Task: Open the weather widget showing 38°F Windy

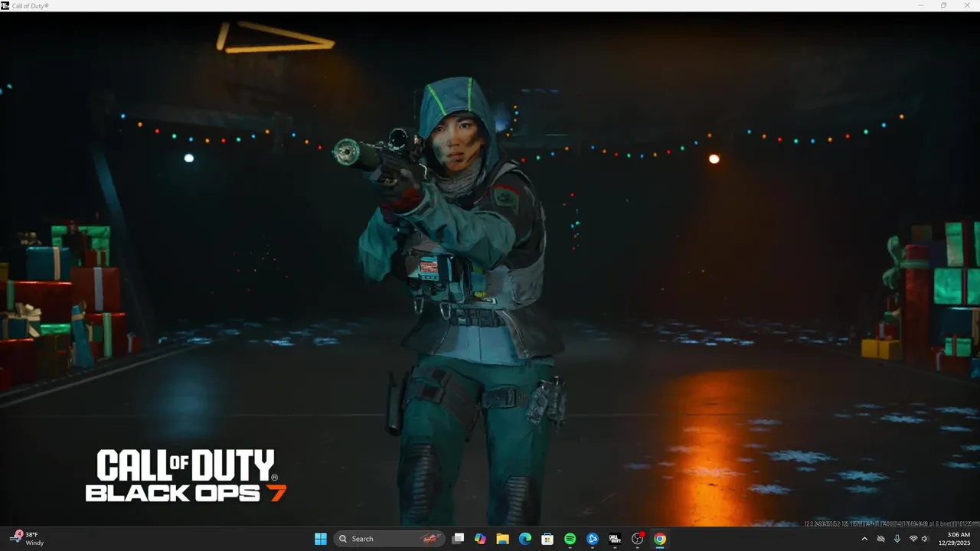Action: point(28,539)
